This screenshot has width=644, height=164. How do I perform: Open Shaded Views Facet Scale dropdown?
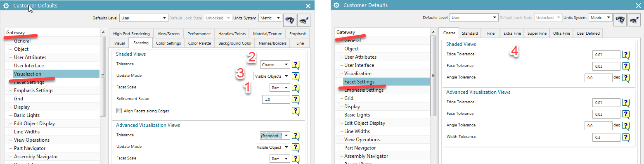point(280,88)
